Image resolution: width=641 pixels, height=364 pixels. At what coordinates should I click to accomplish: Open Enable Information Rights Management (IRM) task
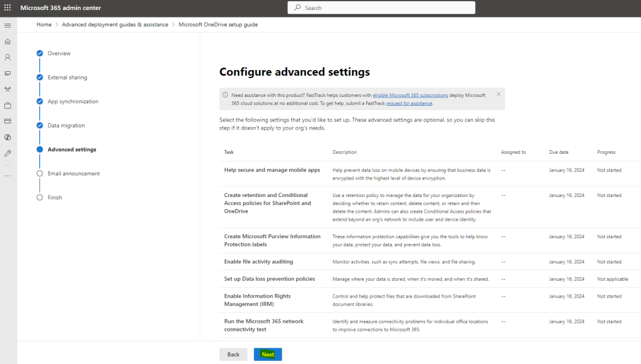(x=257, y=300)
